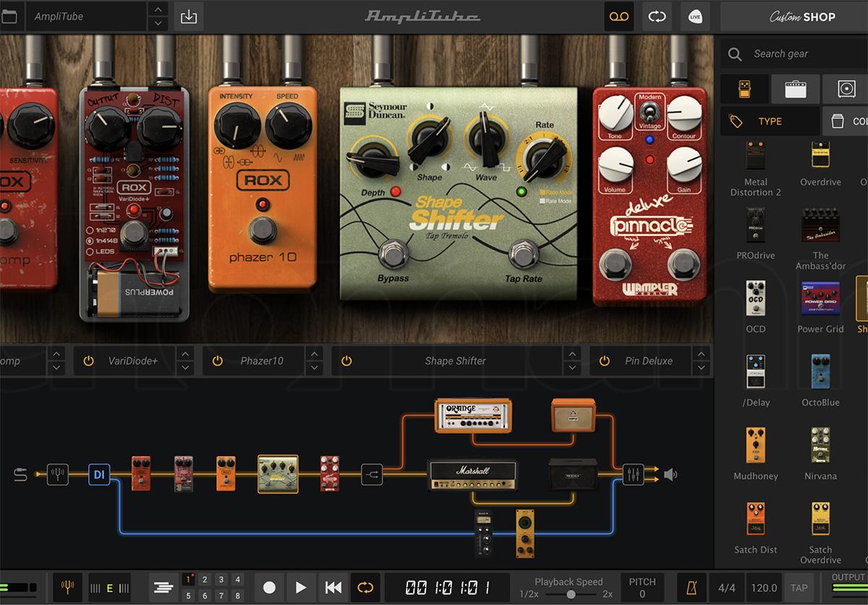This screenshot has width=868, height=605.
Task: Open Live mode icon
Action: 695,17
